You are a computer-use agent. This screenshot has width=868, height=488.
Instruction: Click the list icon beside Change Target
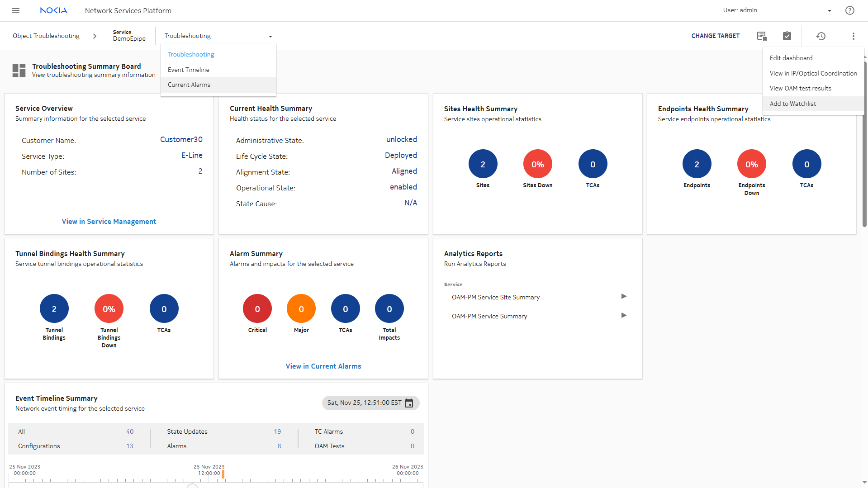coord(762,36)
